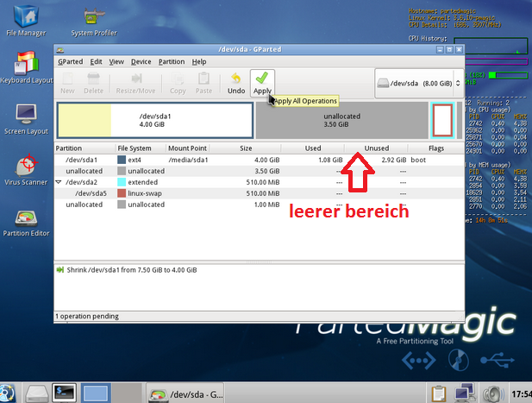Collapse the /dev/sda2 extended partition row

click(x=59, y=182)
